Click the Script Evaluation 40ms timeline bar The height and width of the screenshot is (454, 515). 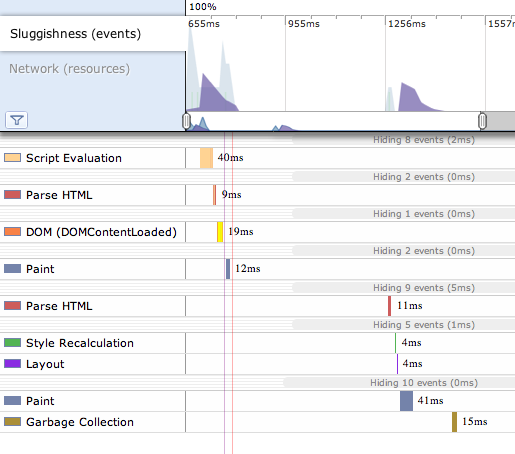206,158
